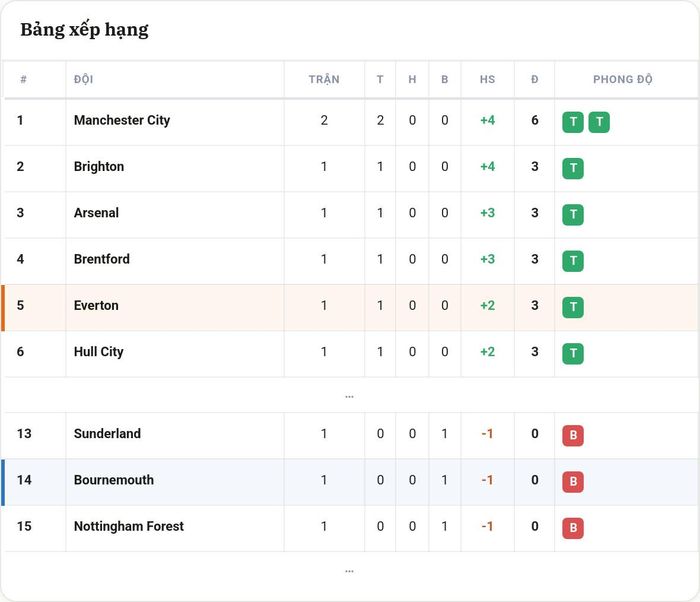Open the Hull City team link
The image size is (700, 602).
point(99,352)
